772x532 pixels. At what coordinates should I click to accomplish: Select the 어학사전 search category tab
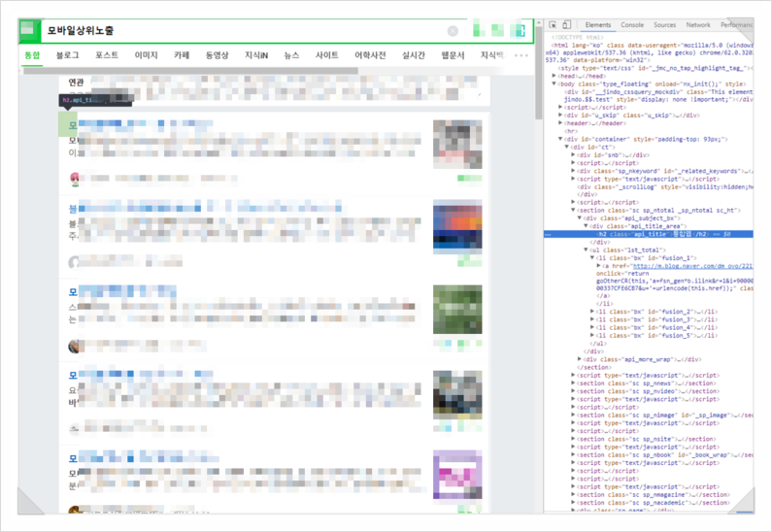[x=370, y=55]
